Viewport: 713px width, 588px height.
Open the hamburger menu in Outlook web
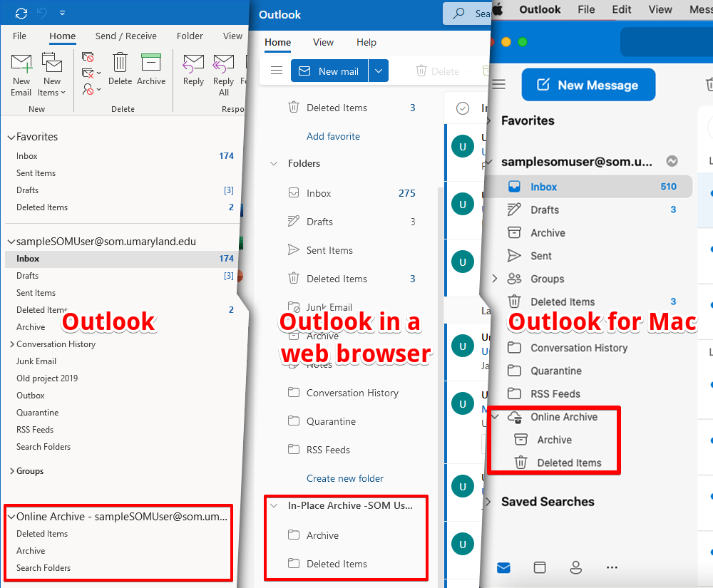point(277,71)
